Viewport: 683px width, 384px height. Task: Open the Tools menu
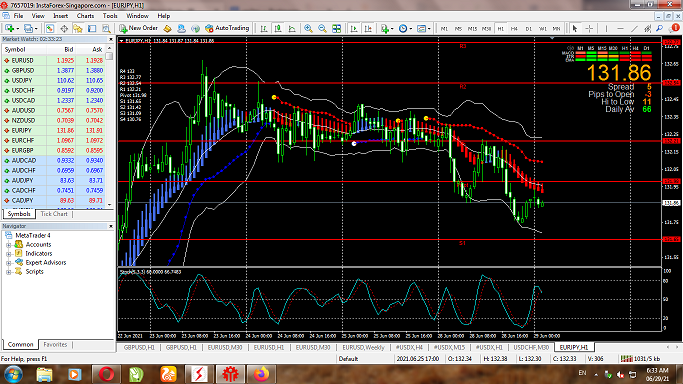[110, 16]
